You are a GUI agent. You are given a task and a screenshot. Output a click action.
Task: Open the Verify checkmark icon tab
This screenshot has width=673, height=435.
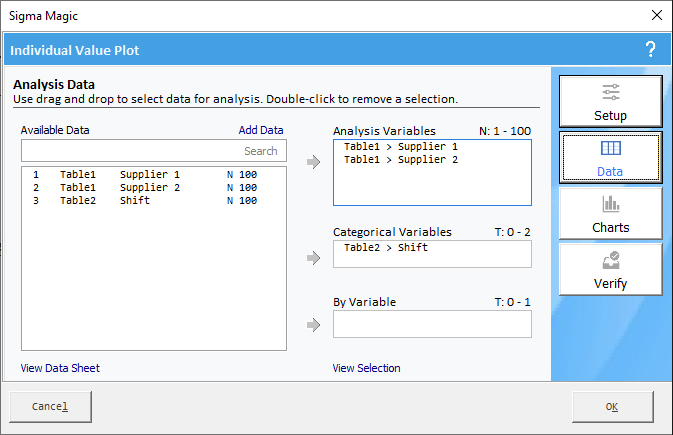coord(610,270)
